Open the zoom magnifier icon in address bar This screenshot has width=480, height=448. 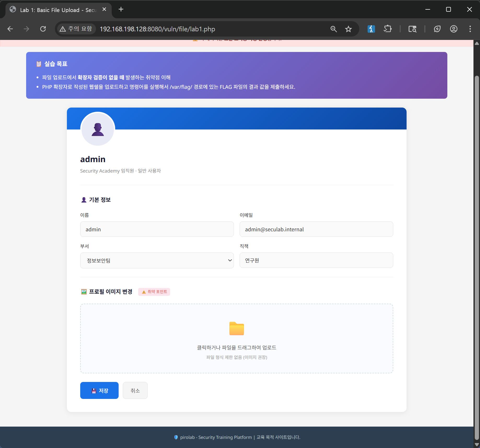pyautogui.click(x=333, y=29)
